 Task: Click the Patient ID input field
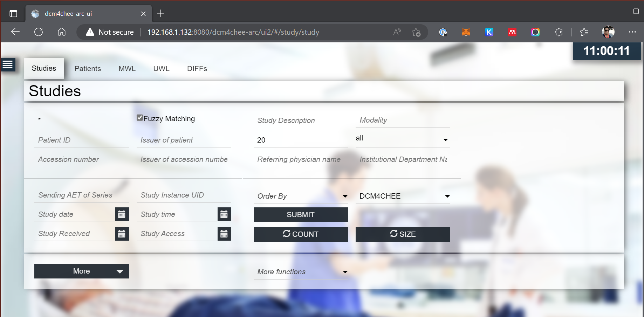point(81,140)
